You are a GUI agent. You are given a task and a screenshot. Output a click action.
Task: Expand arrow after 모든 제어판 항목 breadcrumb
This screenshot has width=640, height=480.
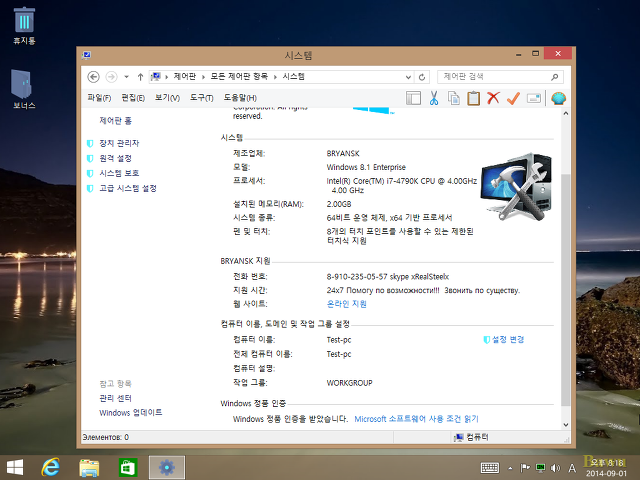(x=275, y=77)
